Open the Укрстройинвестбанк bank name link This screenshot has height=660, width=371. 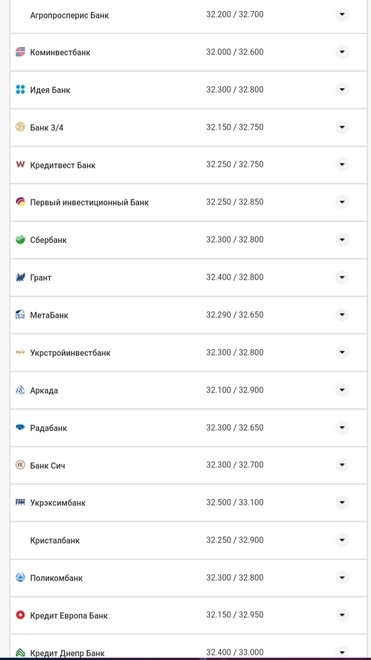click(x=70, y=353)
